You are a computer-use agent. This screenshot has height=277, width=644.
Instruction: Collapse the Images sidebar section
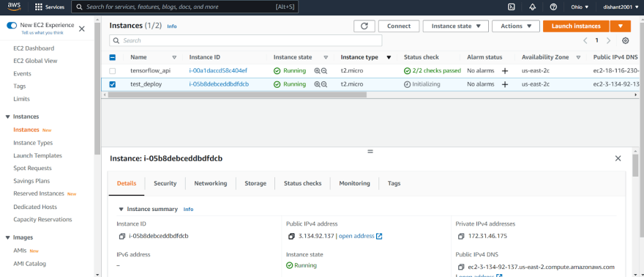coord(7,237)
